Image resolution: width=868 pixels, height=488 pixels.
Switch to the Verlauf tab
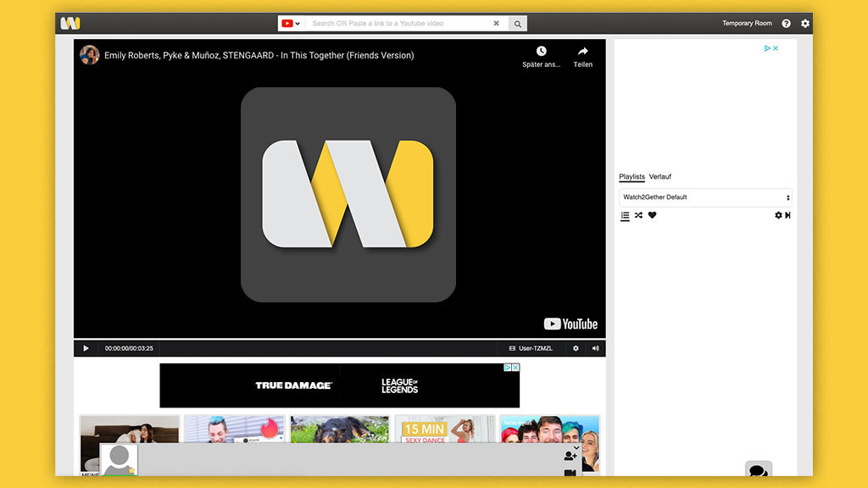tap(659, 176)
